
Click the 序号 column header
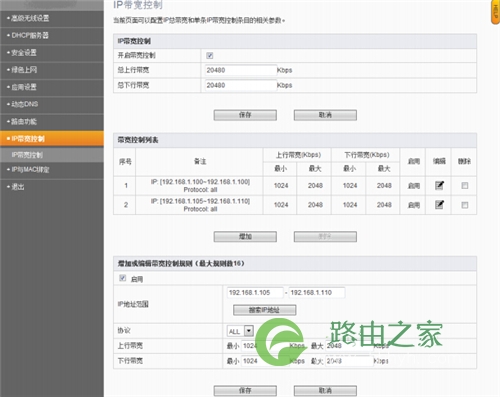coord(125,162)
